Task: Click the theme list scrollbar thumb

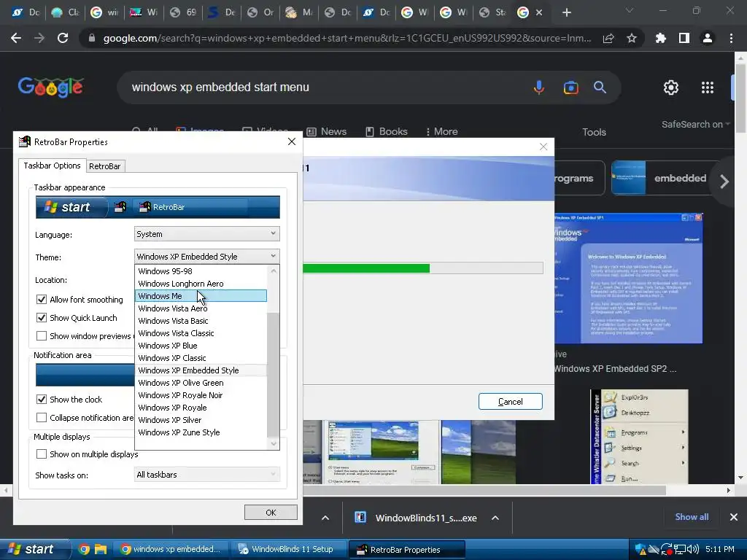Action: coord(273,374)
